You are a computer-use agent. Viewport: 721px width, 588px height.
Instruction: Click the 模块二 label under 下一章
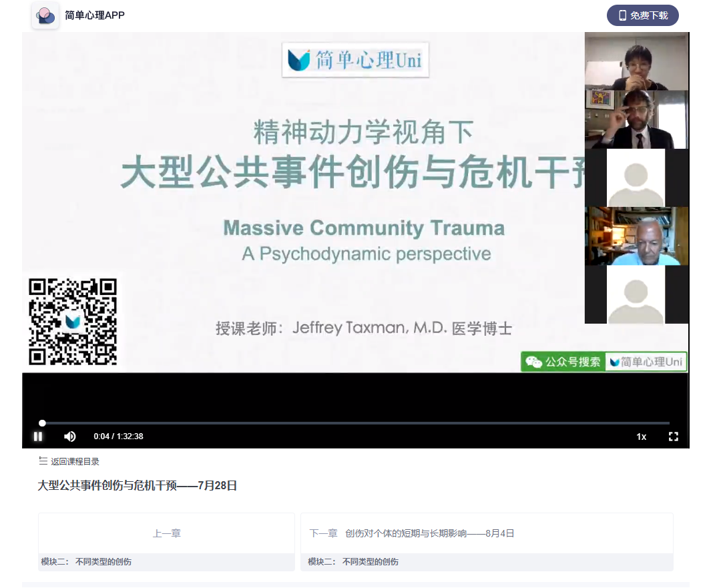[x=353, y=562]
